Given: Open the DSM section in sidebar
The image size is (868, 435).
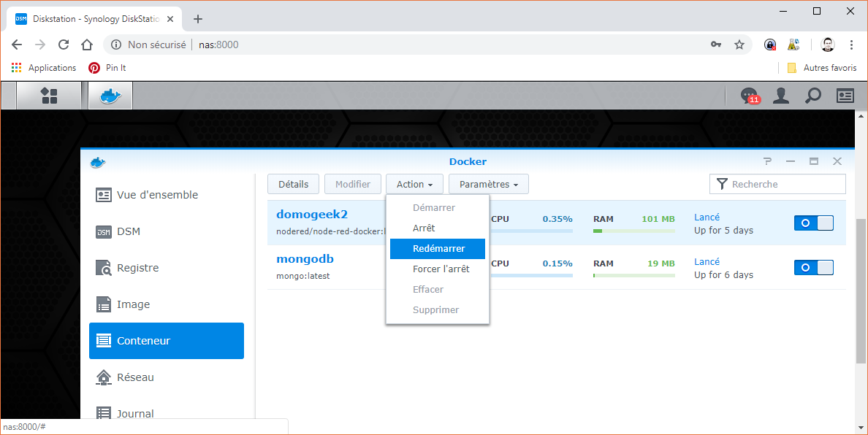Looking at the screenshot, I should click(166, 231).
